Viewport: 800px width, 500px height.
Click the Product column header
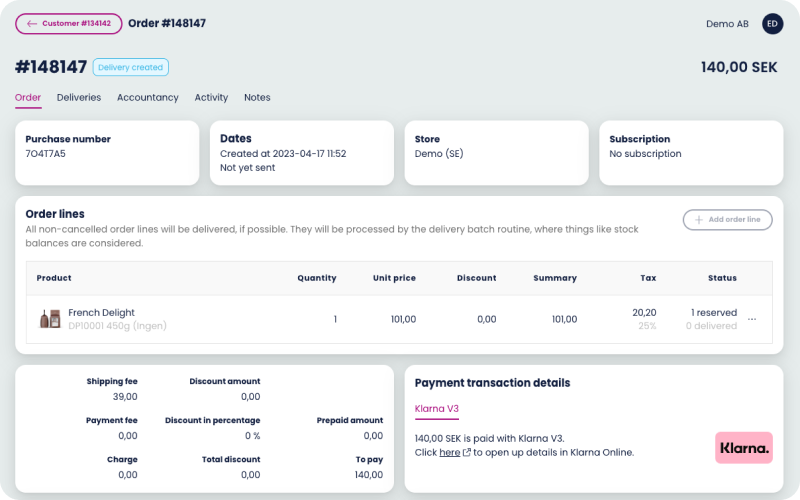click(54, 278)
